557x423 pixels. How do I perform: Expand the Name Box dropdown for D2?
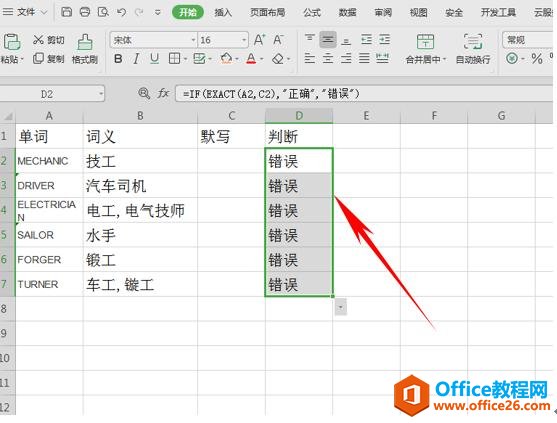[101, 94]
